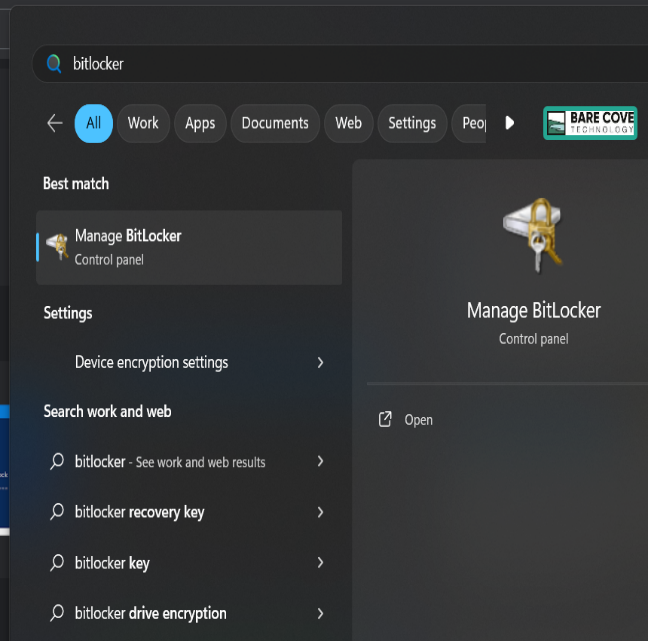This screenshot has height=641, width=648.
Task: Select bitlocker see work and web results
Action: coord(189,461)
